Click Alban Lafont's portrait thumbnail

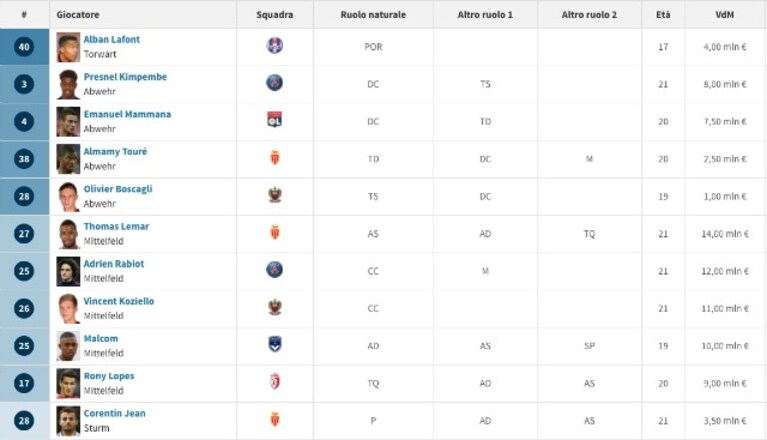68,47
